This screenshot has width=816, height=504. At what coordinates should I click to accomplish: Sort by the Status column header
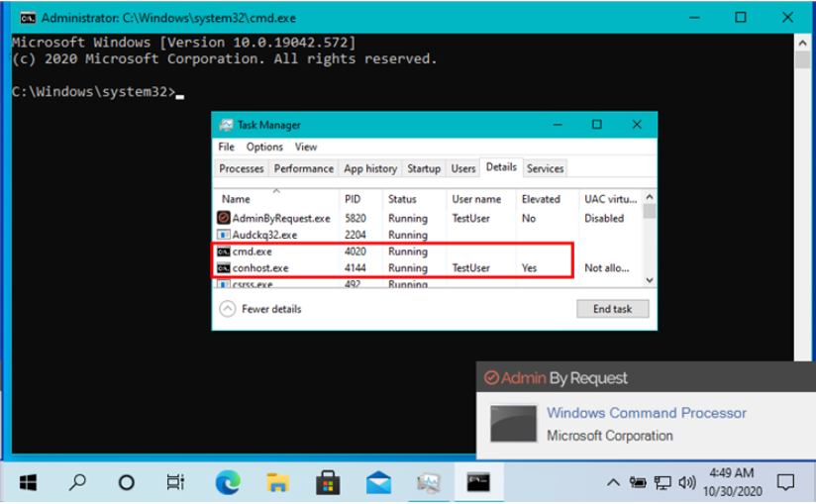coord(415,199)
